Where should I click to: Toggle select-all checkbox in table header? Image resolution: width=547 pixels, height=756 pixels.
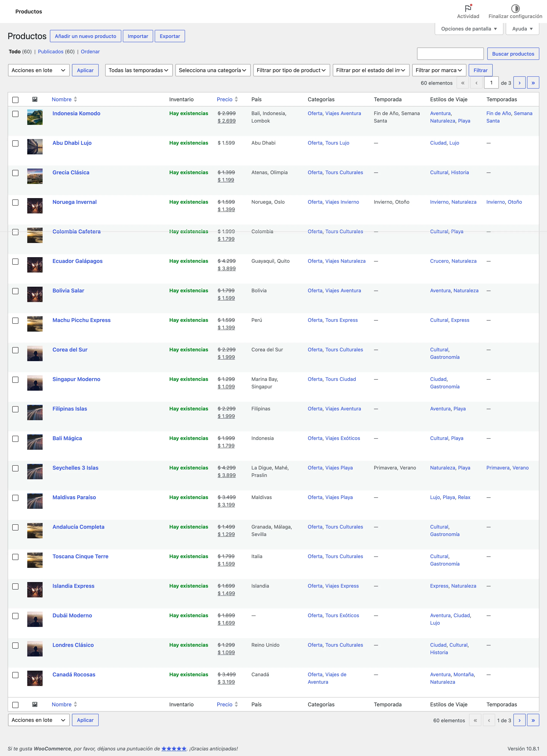click(x=15, y=100)
